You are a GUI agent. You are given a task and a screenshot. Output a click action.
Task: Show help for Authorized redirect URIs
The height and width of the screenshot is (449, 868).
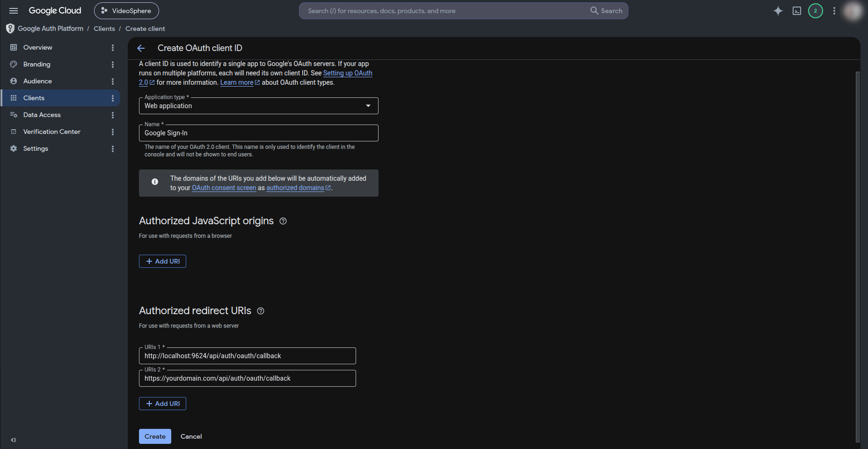[x=261, y=311]
